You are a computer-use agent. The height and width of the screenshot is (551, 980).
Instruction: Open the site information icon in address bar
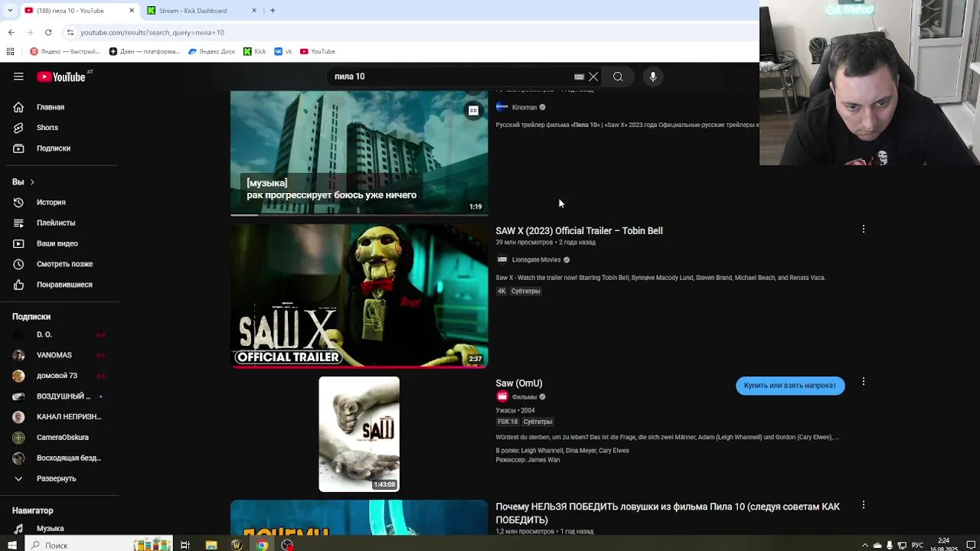[x=70, y=32]
